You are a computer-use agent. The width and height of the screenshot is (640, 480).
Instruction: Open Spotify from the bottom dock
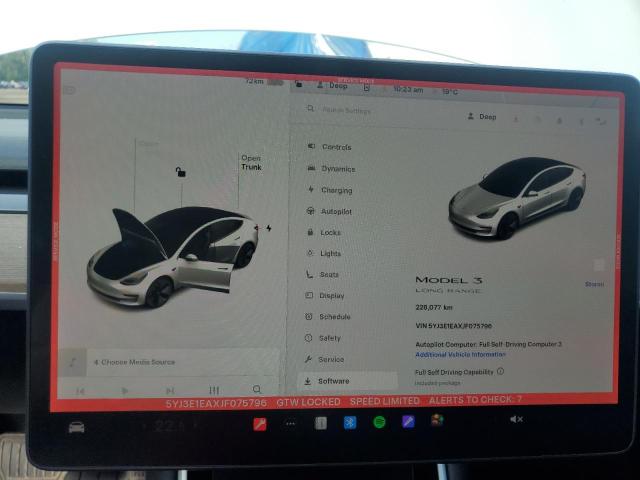(379, 422)
